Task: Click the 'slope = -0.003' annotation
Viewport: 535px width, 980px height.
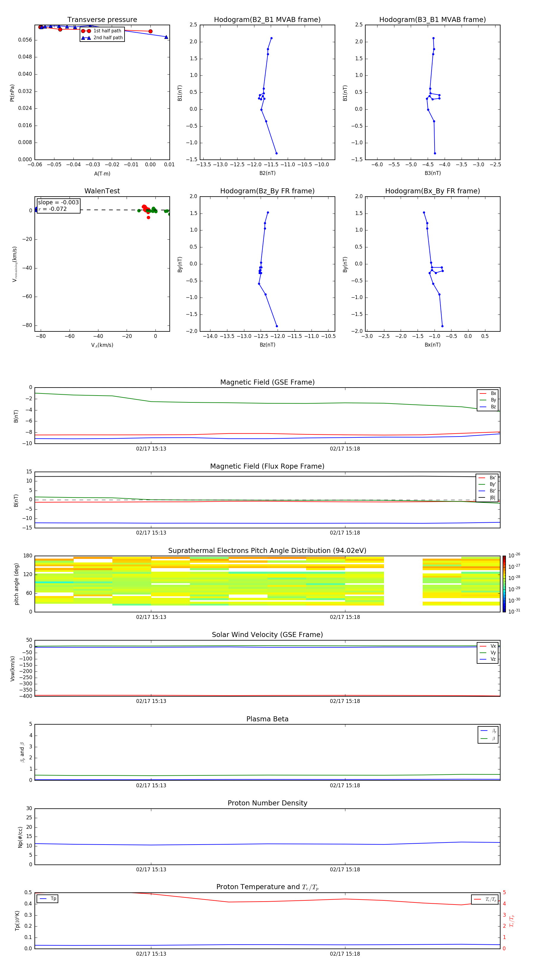Action: (58, 203)
